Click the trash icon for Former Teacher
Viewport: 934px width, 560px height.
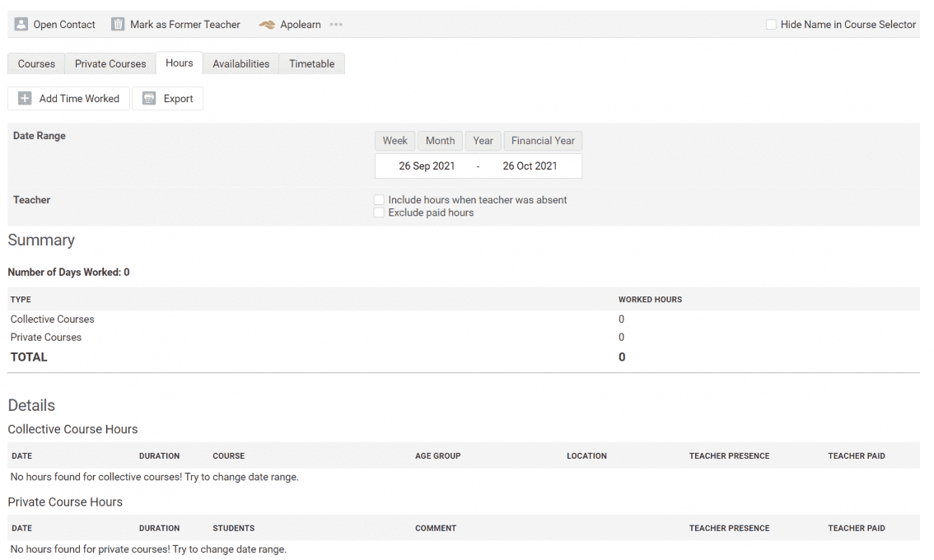[x=118, y=25]
